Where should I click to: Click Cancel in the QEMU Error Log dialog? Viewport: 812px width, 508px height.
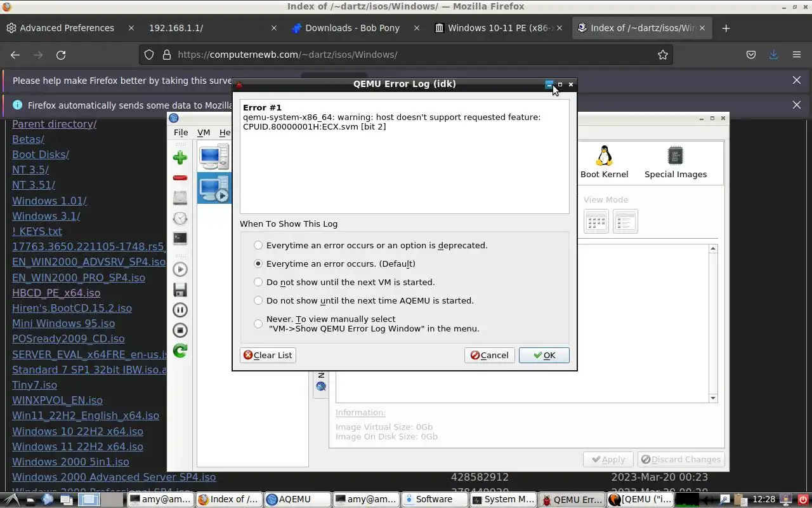489,355
